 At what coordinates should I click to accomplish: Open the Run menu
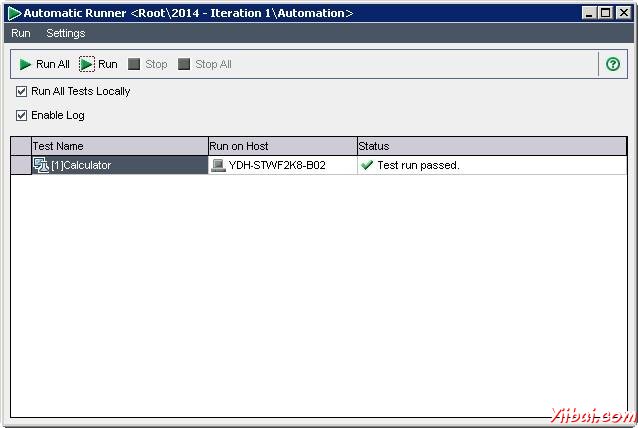[x=20, y=33]
